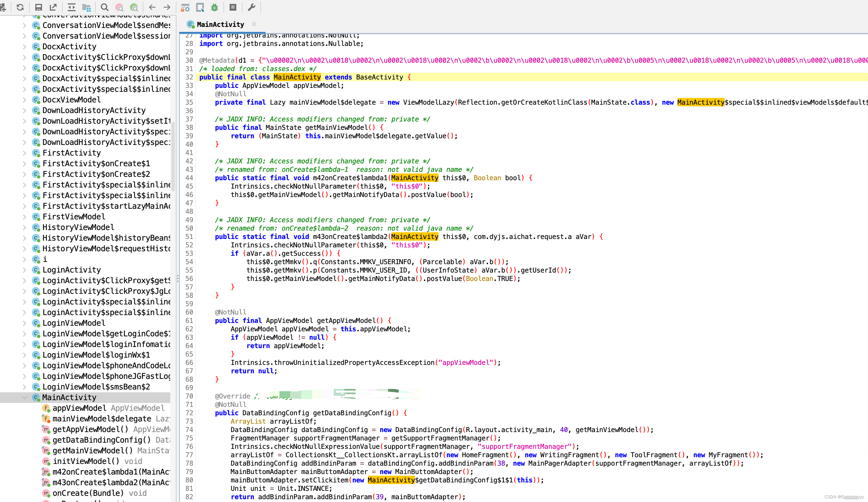
Task: Click the deobfuscation lock-gear icon
Action: point(185,7)
